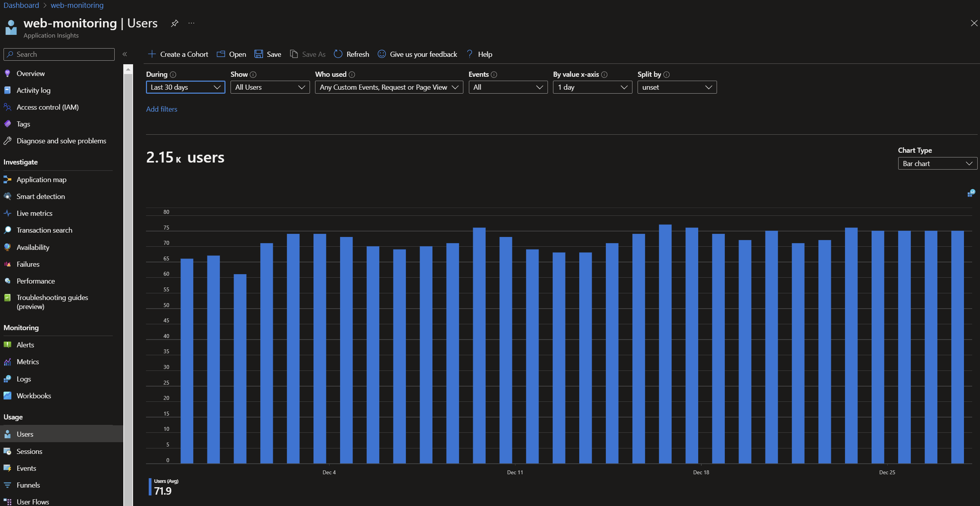This screenshot has width=980, height=506.
Task: Click inside the sidebar Search box
Action: tap(59, 54)
